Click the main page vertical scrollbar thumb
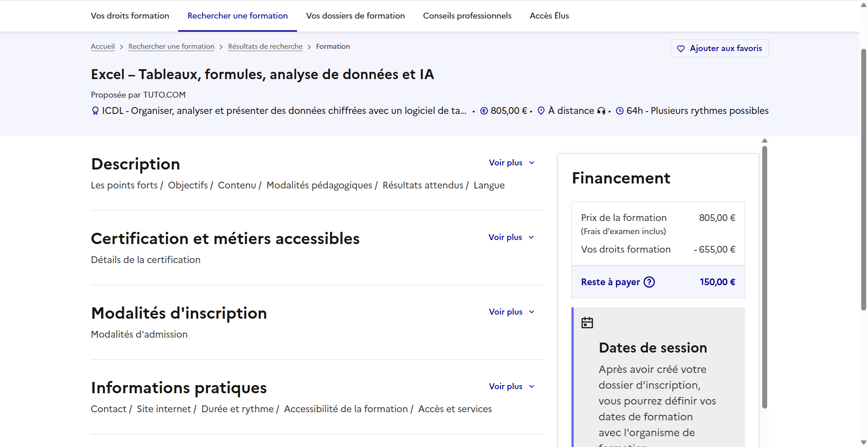 point(863,179)
